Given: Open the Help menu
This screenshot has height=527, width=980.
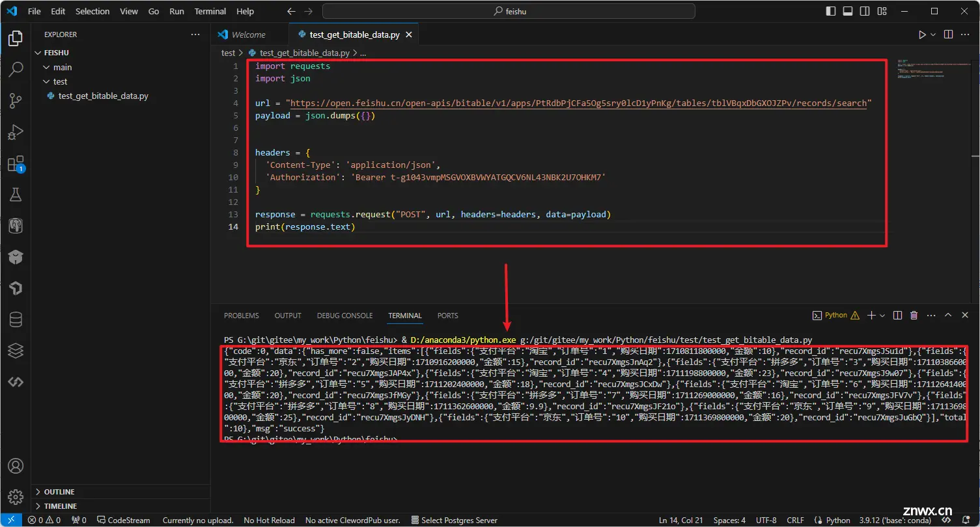Looking at the screenshot, I should (245, 11).
